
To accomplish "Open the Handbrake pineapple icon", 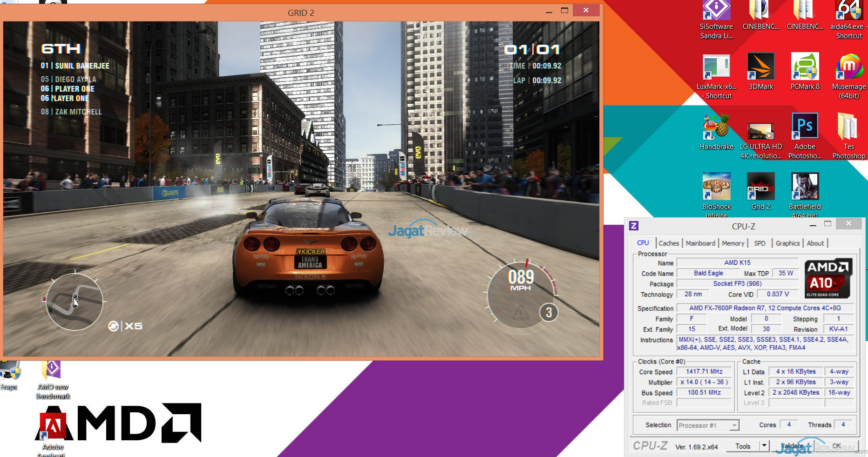I will [x=716, y=128].
